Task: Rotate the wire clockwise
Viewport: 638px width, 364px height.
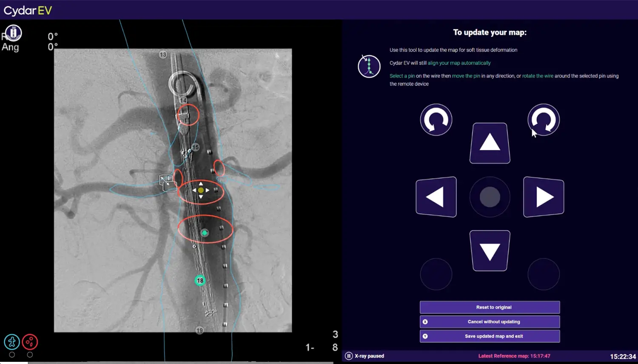Action: tap(544, 119)
